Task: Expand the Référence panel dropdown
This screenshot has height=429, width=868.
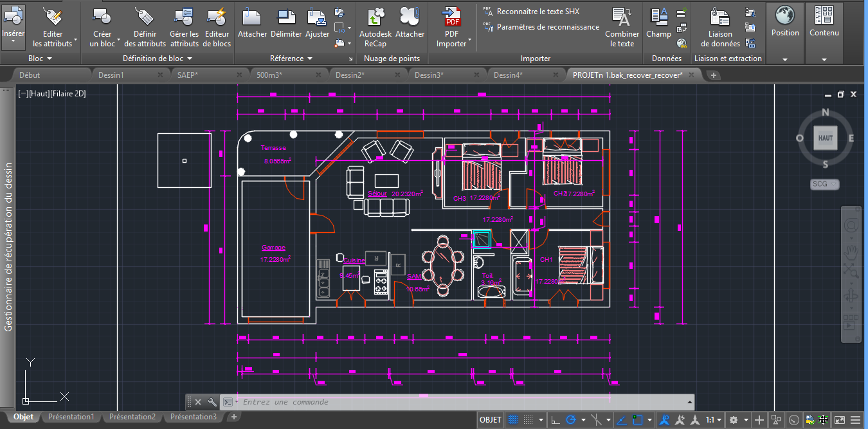Action: (x=291, y=59)
